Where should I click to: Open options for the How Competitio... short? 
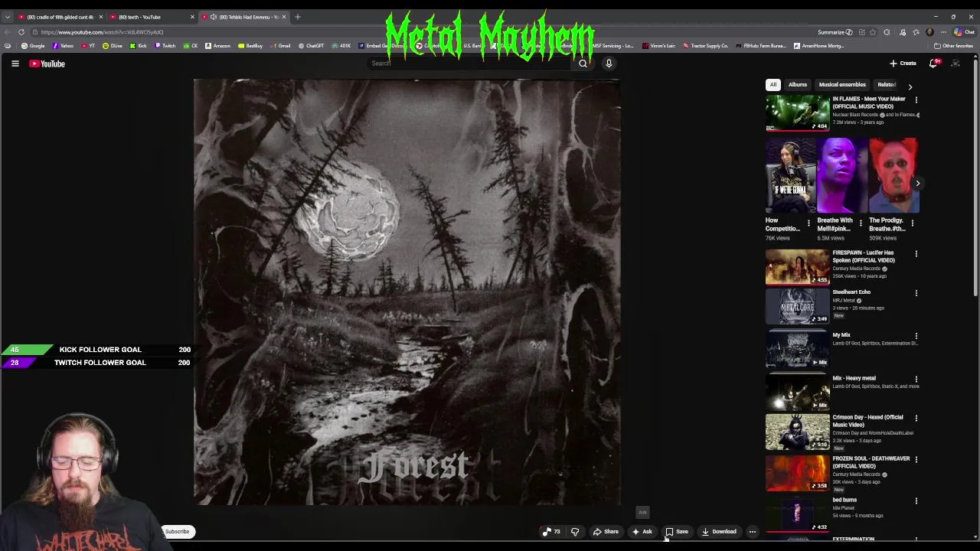point(808,223)
